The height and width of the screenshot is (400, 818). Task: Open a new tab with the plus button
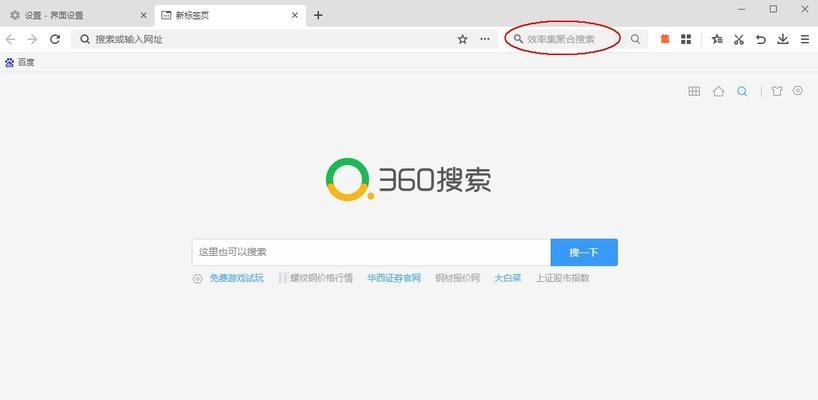318,15
